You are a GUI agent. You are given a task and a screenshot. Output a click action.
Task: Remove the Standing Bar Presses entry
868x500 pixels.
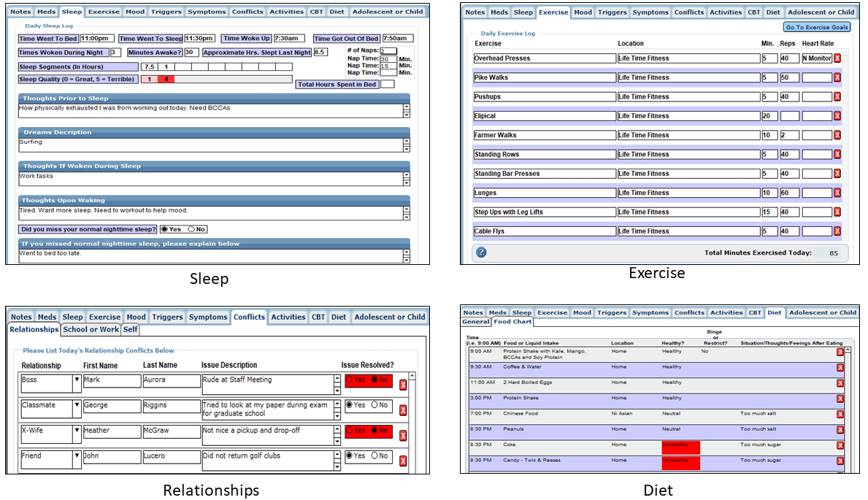(837, 173)
